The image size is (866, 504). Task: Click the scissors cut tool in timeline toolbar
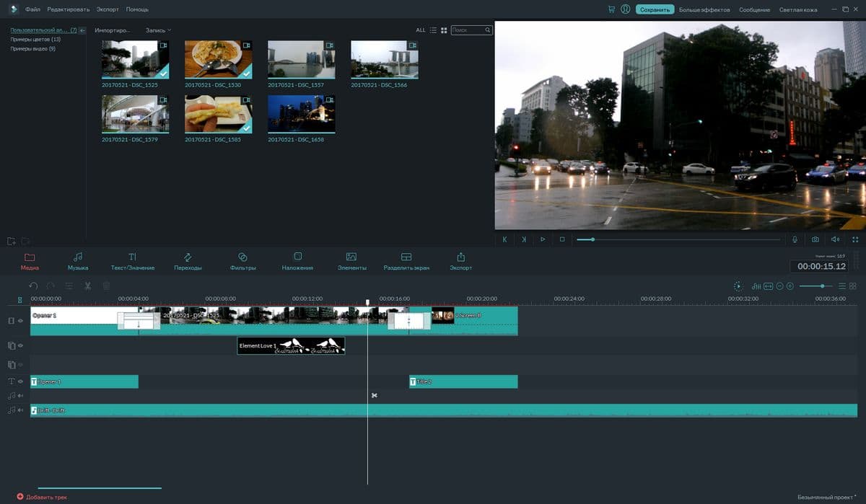(x=87, y=286)
